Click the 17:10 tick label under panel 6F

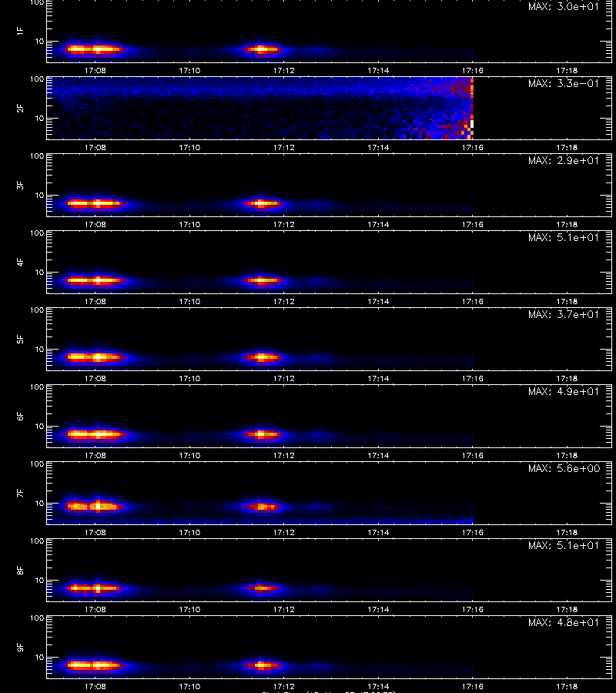click(x=189, y=455)
